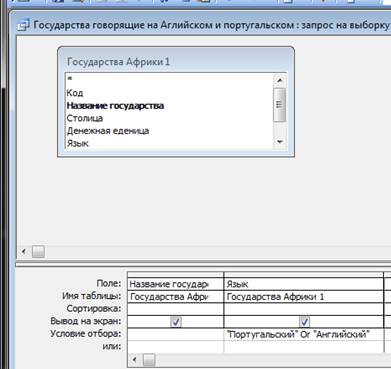Select the Язык field in table list
391x369 pixels.
click(x=78, y=143)
